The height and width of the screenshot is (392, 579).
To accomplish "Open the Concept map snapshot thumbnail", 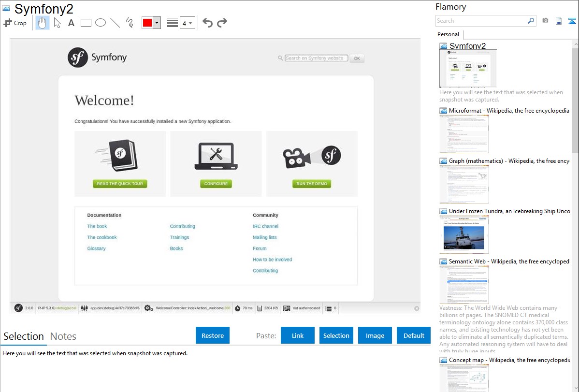I will 464,378.
